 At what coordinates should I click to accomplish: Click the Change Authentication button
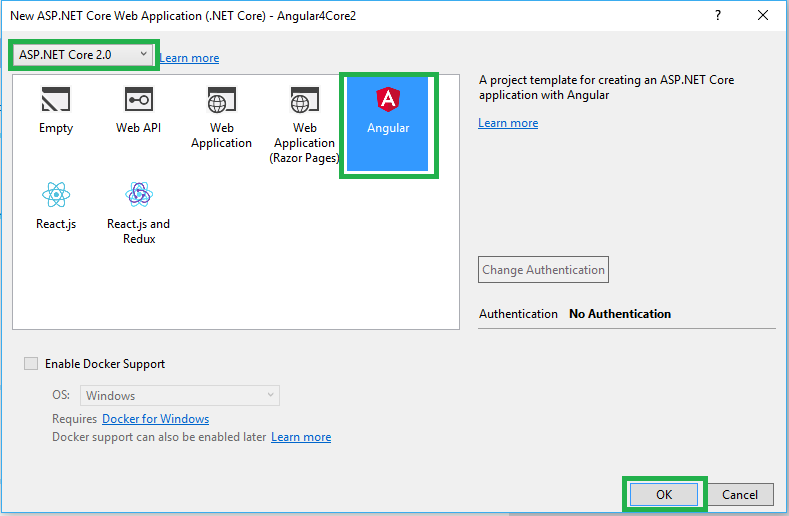click(543, 270)
